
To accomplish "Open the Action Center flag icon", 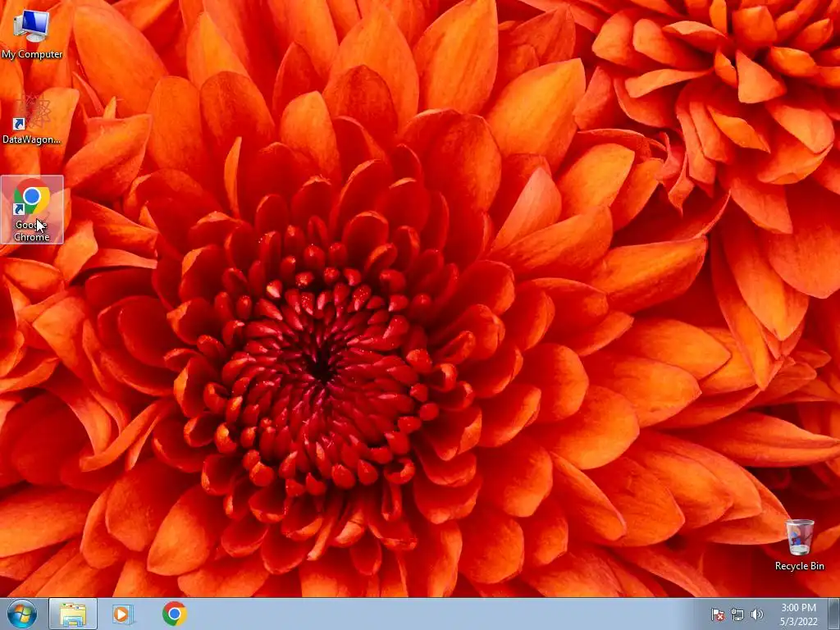I will point(718,614).
